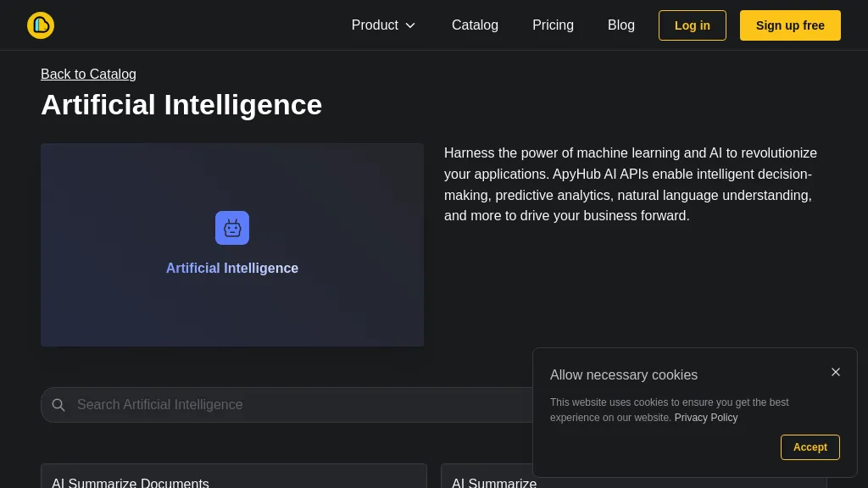
Task: Accept necessary cookies
Action: click(810, 447)
